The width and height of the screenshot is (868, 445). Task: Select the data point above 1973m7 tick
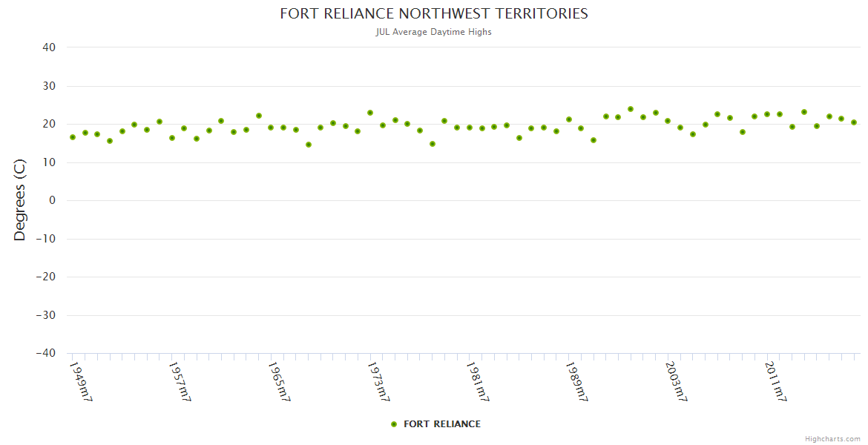(370, 113)
